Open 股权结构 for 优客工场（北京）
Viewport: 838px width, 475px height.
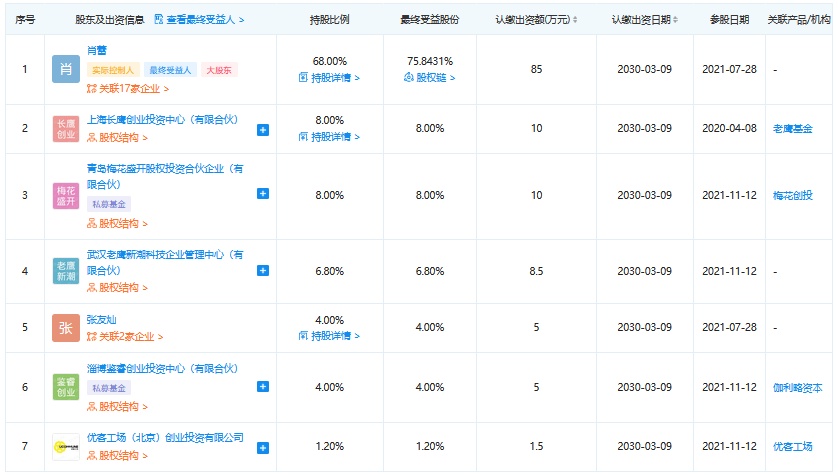coord(117,456)
